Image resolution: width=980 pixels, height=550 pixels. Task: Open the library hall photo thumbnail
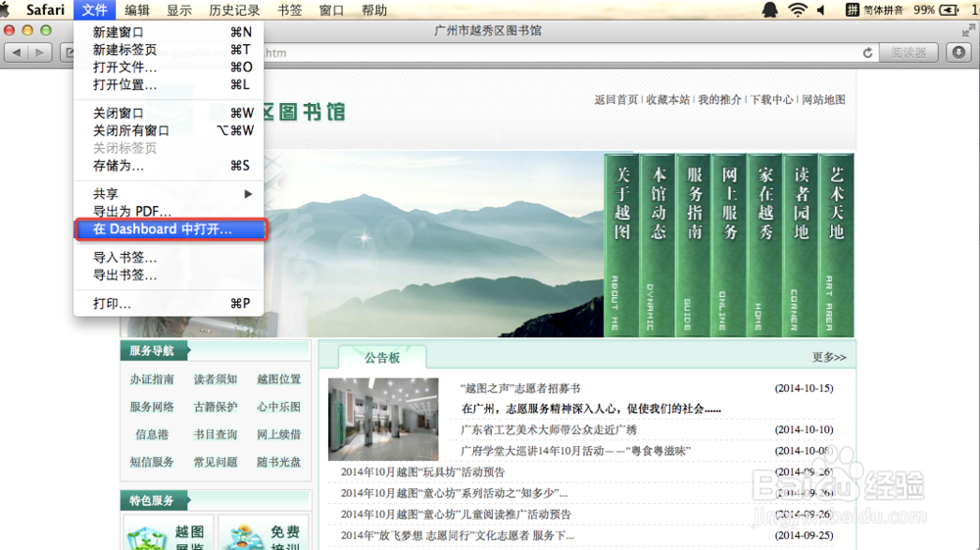[383, 419]
